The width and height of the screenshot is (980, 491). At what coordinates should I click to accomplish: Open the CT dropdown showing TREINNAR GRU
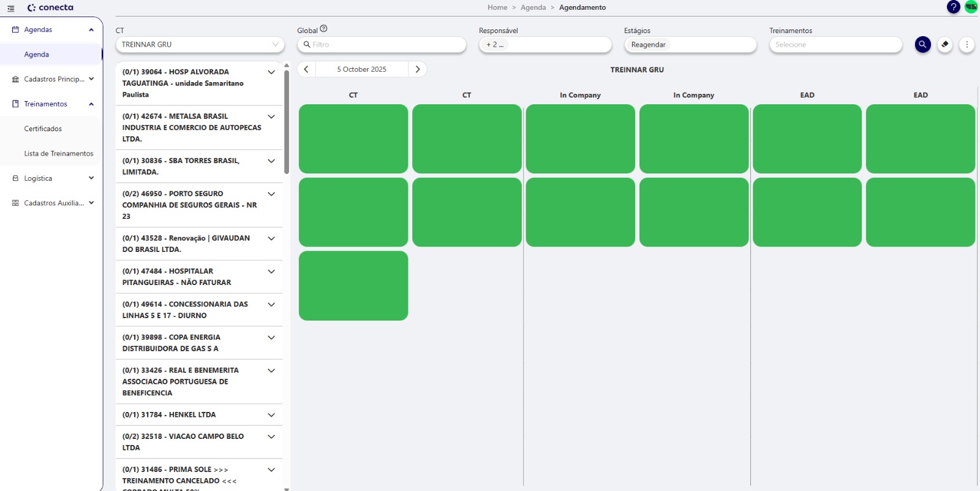coord(200,45)
